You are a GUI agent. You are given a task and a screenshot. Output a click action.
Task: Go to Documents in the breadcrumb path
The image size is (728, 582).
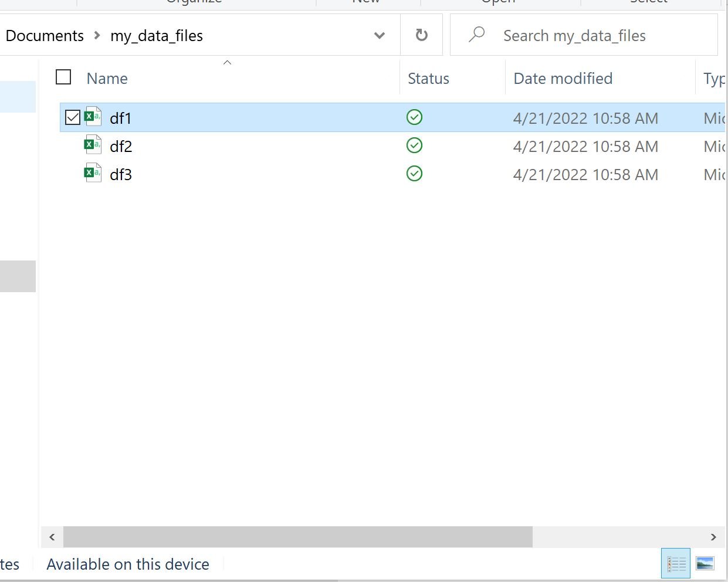click(x=45, y=36)
